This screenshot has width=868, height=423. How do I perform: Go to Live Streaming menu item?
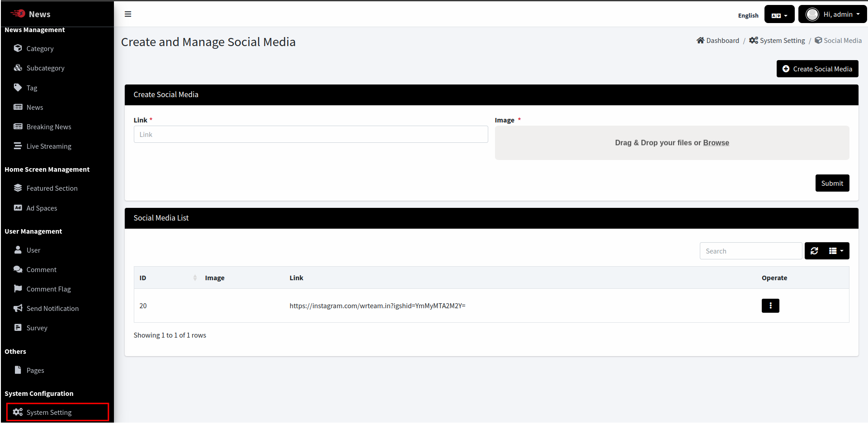click(49, 146)
